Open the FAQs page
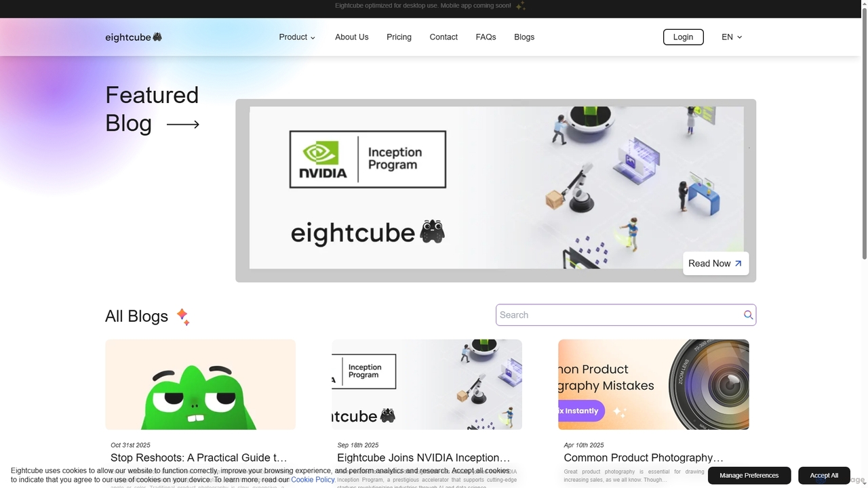 (486, 37)
